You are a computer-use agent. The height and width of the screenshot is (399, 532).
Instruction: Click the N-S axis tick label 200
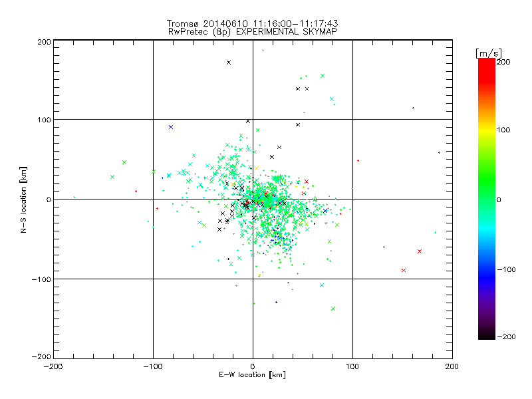pos(44,42)
